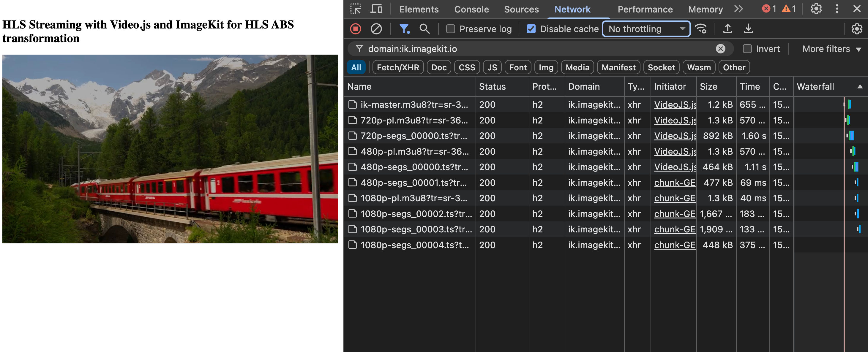Switch to the Performance tab

tap(645, 9)
